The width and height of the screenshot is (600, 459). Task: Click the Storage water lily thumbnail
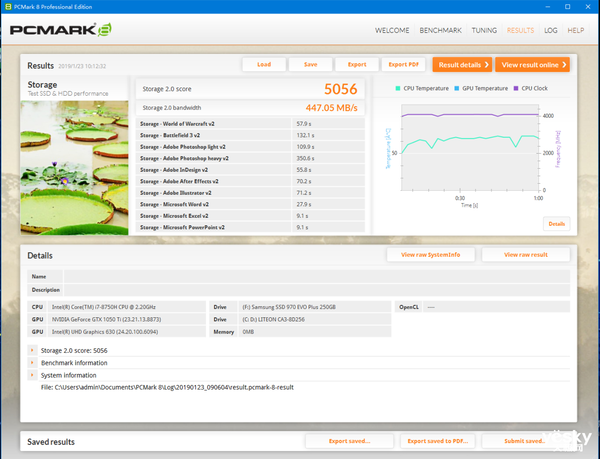tap(74, 168)
